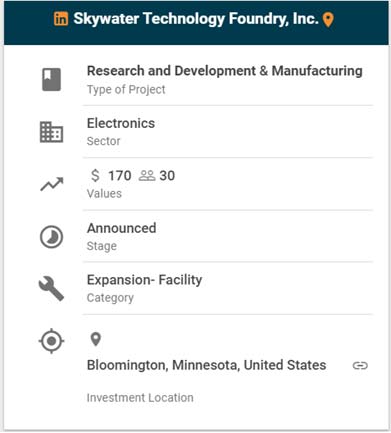The image size is (391, 433).
Task: Open the LinkedIn icon in the header
Action: [61, 19]
